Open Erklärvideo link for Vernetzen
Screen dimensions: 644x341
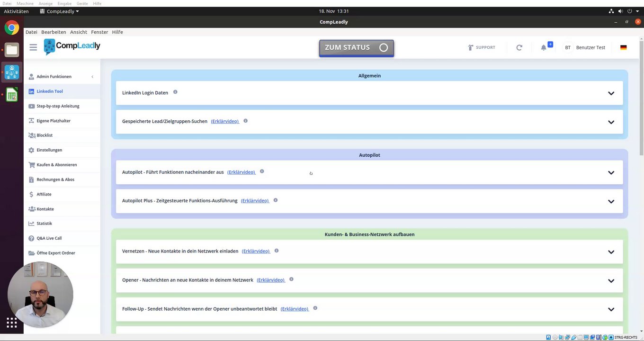[256, 251]
